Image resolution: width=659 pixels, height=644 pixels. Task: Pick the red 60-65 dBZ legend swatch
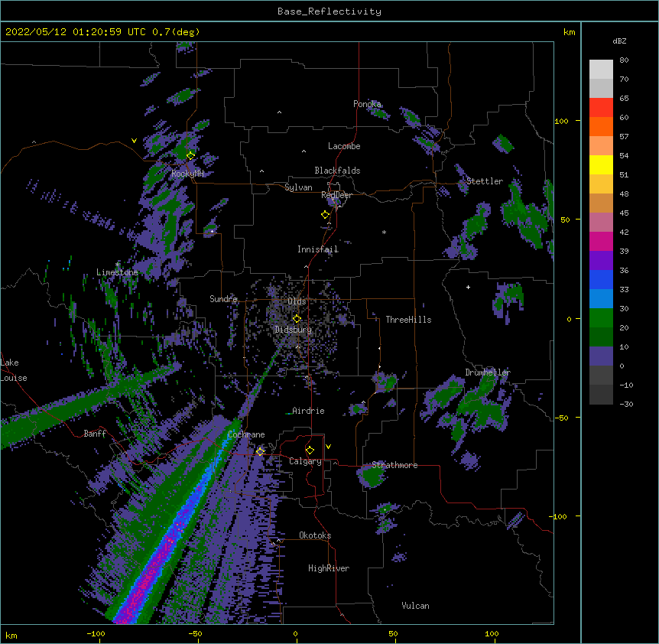[601, 107]
